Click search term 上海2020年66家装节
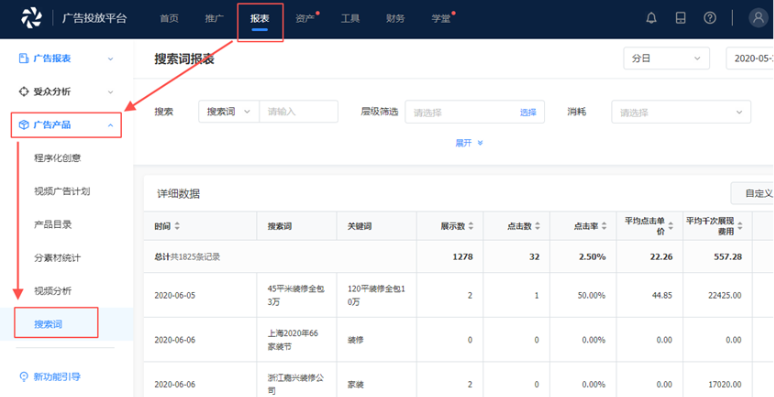This screenshot has width=774, height=397. [292, 340]
